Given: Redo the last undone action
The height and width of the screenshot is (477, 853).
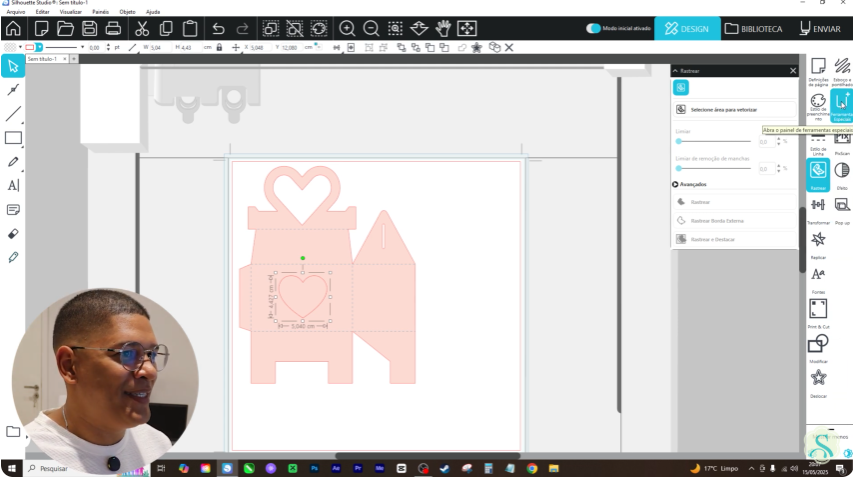Looking at the screenshot, I should [x=242, y=28].
